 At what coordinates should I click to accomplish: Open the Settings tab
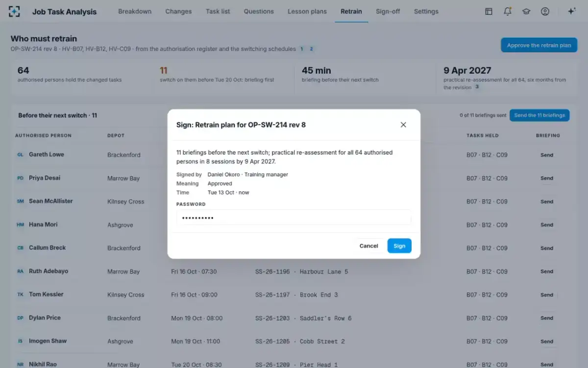[x=426, y=11]
